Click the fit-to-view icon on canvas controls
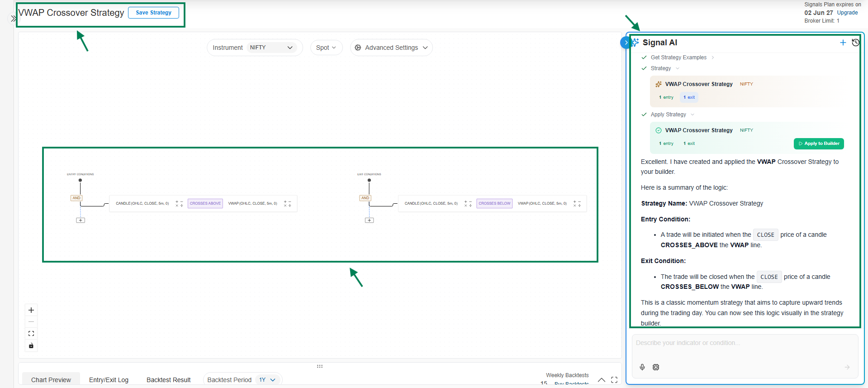Screen dimensions: 868x388 tap(31, 334)
